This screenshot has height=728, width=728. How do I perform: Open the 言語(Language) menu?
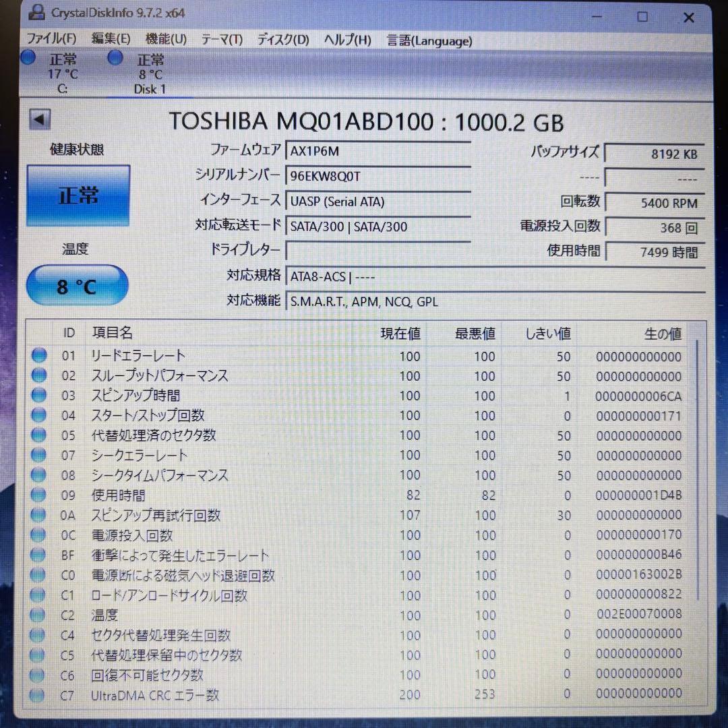coord(429,41)
